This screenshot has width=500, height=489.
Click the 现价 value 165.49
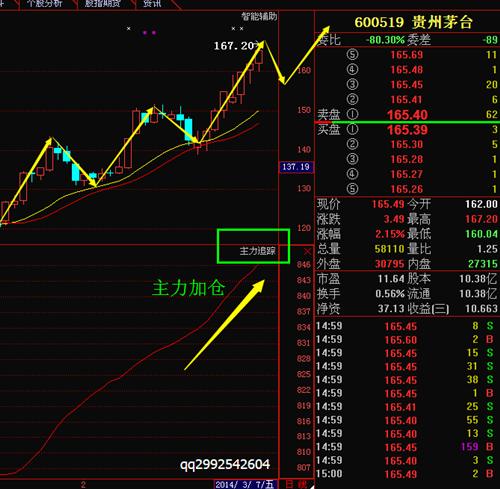click(x=388, y=204)
